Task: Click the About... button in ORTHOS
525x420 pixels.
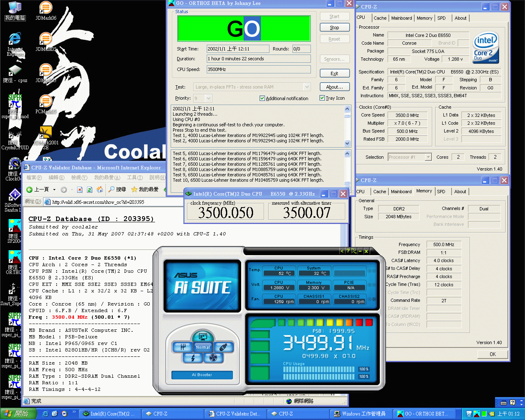Action: tap(335, 87)
